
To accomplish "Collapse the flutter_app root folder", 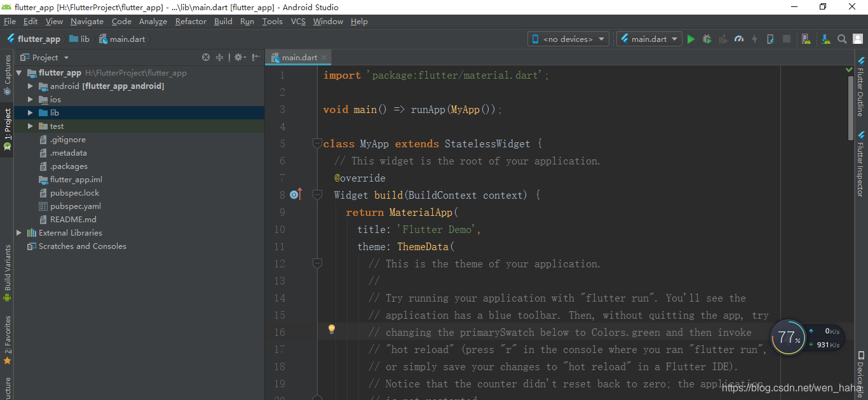I will [19, 73].
